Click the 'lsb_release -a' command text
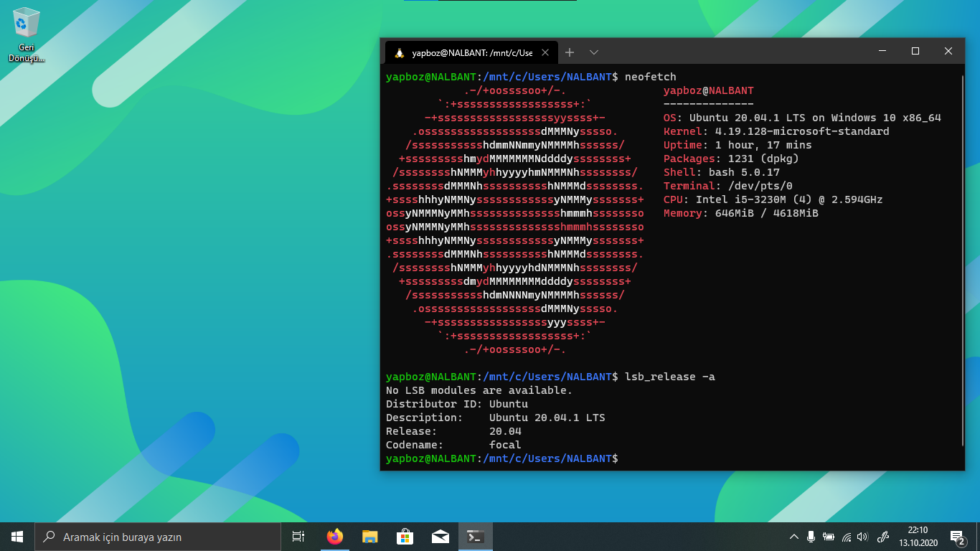Image resolution: width=980 pixels, height=551 pixels. coord(670,377)
